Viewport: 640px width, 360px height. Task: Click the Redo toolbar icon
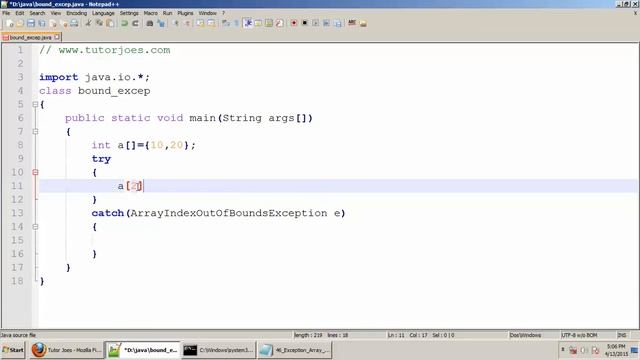136,23
